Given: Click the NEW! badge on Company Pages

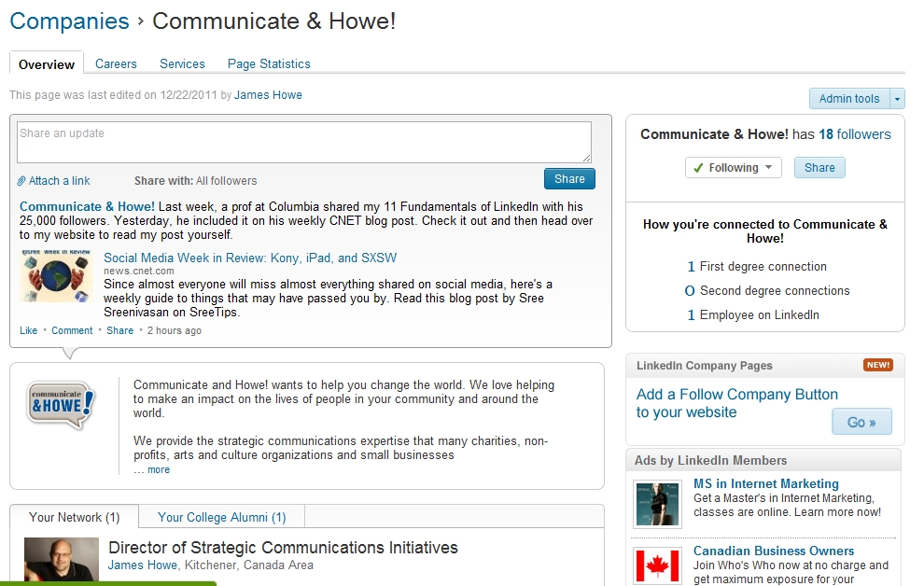Looking at the screenshot, I should [878, 365].
